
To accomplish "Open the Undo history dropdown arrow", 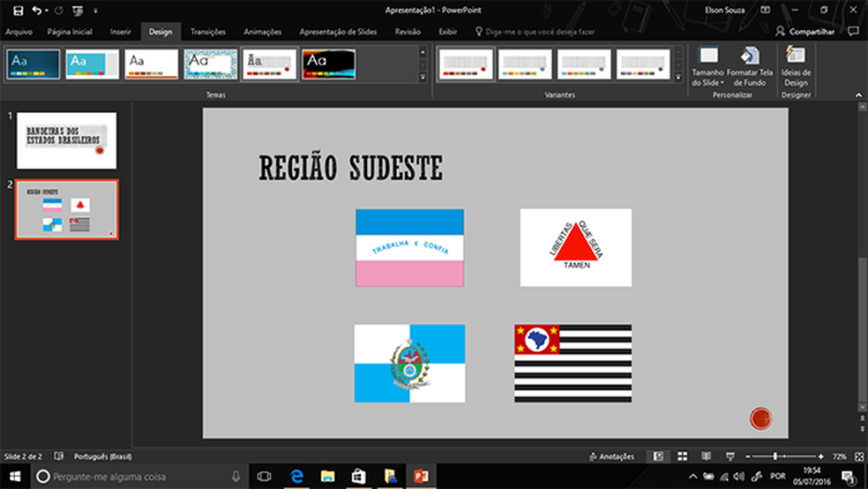I will tap(47, 11).
